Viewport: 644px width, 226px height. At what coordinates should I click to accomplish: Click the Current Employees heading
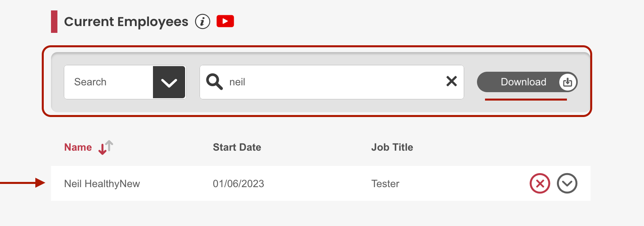click(x=126, y=22)
